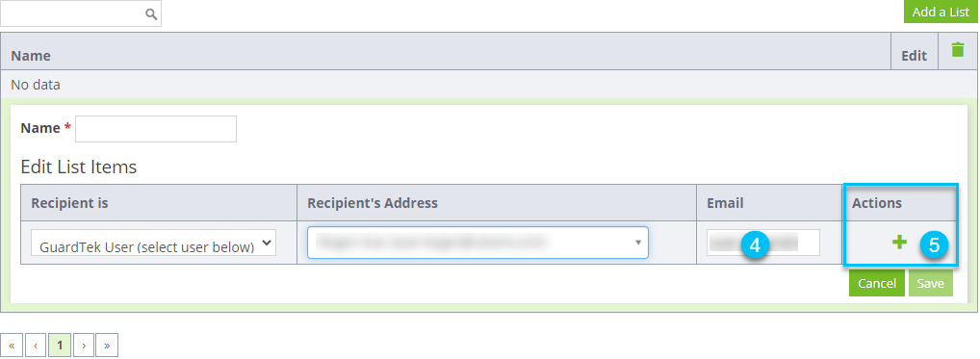Click the Email input field
The height and width of the screenshot is (359, 980).
click(x=763, y=243)
